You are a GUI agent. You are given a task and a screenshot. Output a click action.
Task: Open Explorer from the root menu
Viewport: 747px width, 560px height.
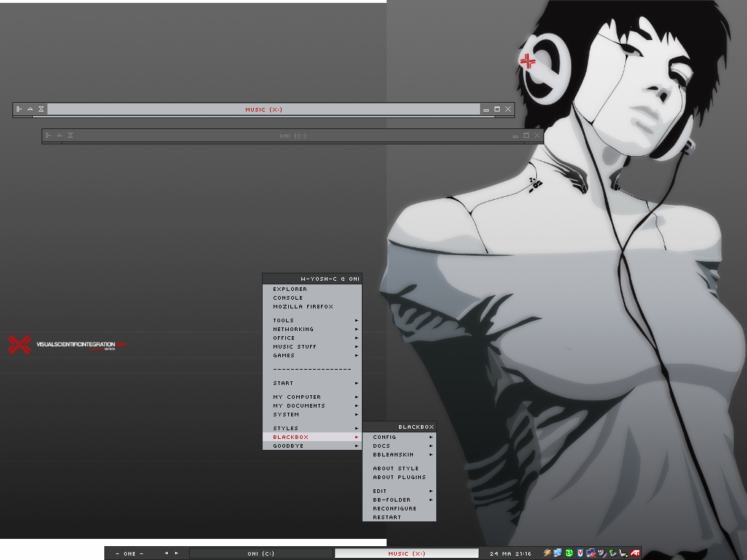pyautogui.click(x=312, y=289)
